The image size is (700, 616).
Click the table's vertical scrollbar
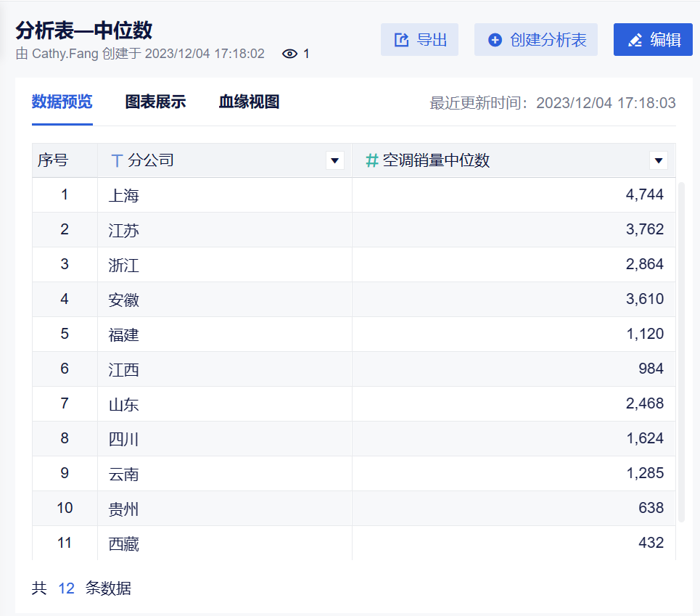681,348
